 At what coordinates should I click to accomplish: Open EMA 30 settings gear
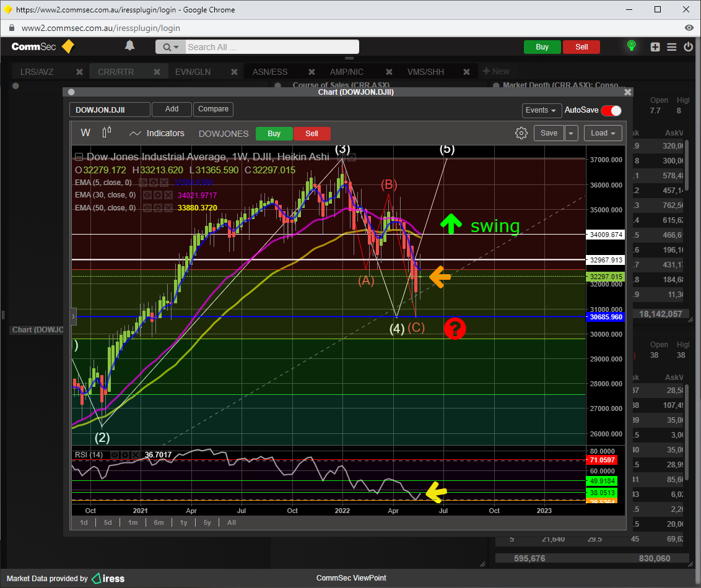click(157, 195)
